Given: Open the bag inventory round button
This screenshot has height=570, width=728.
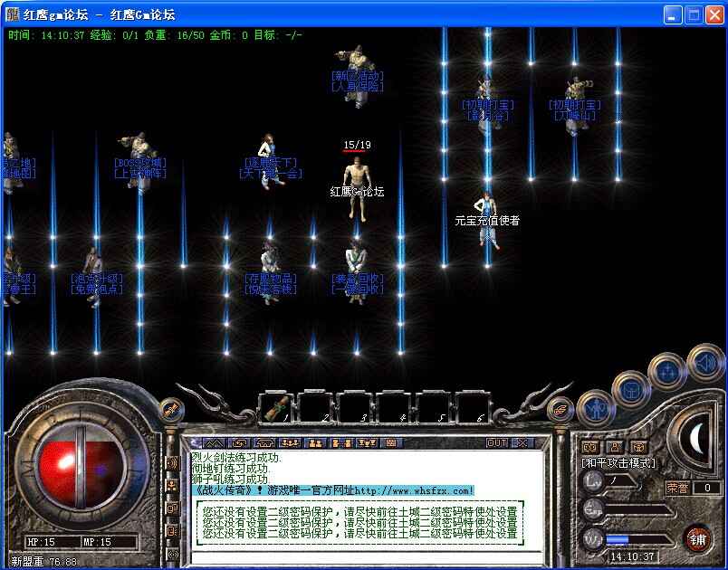Looking at the screenshot, I should point(631,390).
